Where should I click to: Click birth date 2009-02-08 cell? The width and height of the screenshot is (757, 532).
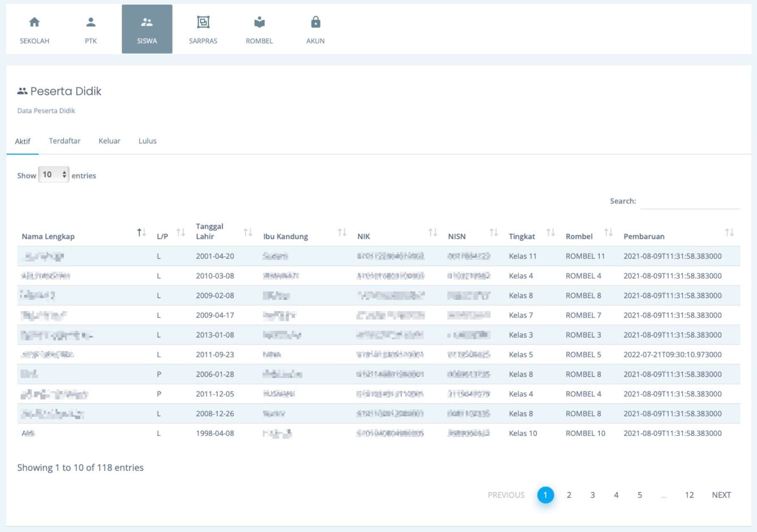pyautogui.click(x=215, y=295)
